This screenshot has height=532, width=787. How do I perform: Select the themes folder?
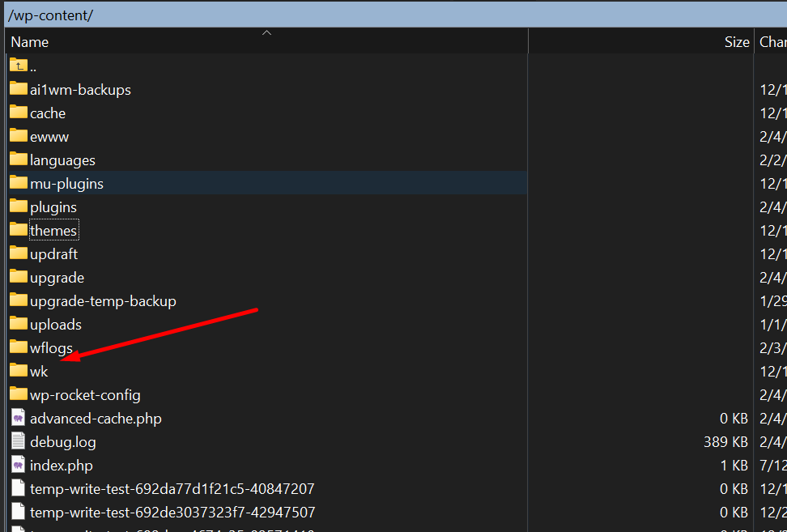click(x=53, y=231)
